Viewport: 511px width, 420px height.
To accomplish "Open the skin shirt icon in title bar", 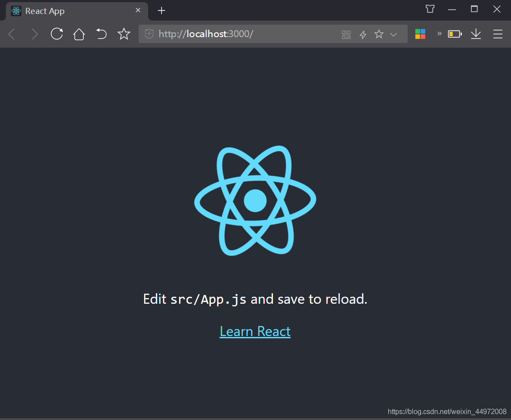I will click(x=430, y=9).
